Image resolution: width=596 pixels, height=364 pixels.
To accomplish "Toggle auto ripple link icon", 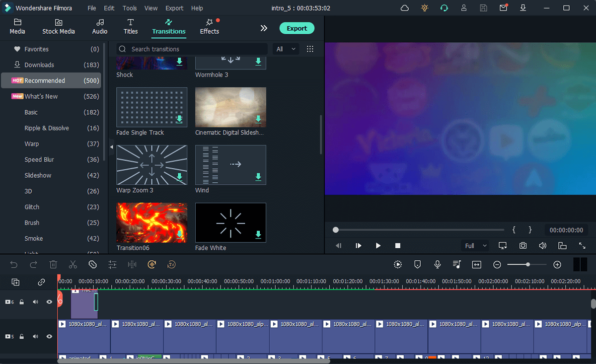I will (x=41, y=282).
